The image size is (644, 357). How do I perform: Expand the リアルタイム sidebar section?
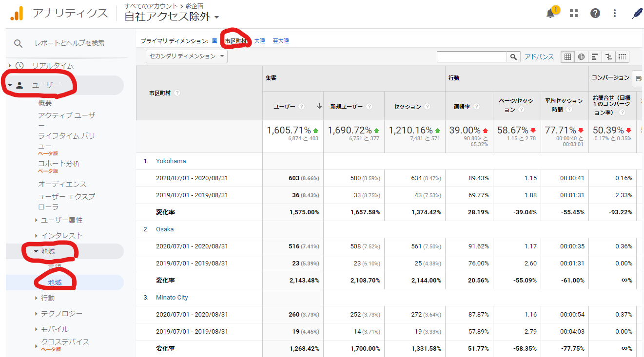10,66
